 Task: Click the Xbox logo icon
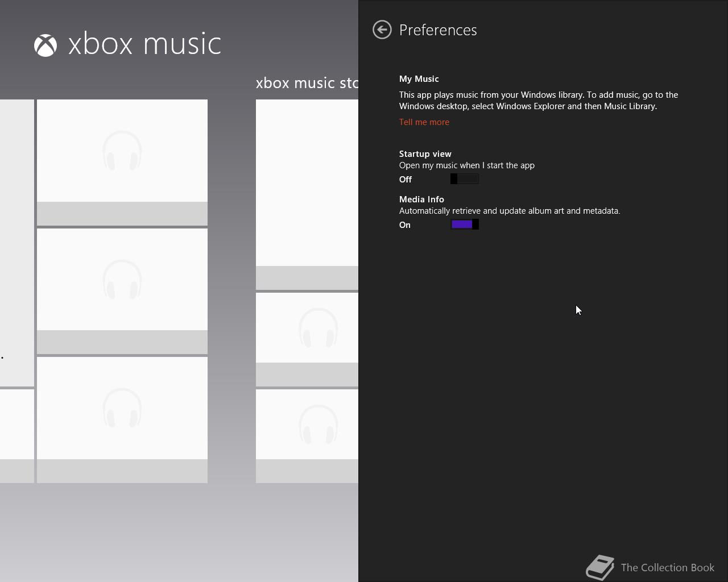click(45, 45)
